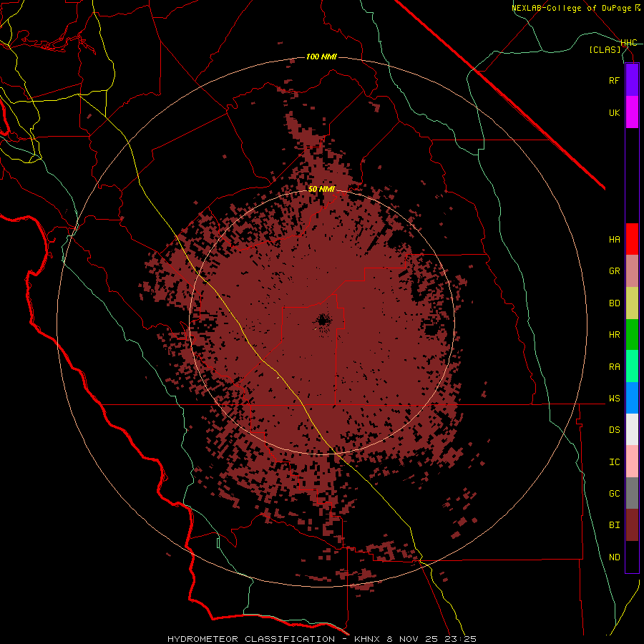Screen dimensions: 644x644
Task: Click the HR legend label
Action: [615, 335]
